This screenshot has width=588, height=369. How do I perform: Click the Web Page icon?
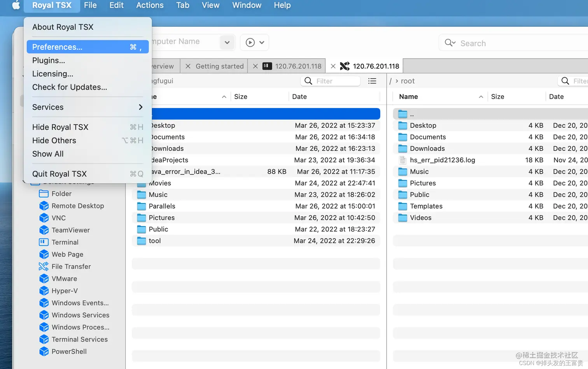point(44,254)
